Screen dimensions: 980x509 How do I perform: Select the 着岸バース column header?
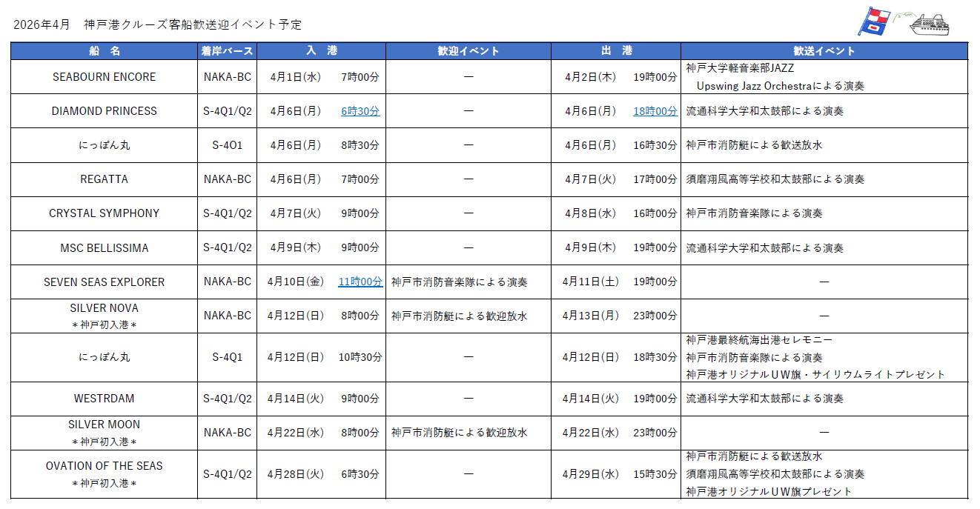(227, 51)
